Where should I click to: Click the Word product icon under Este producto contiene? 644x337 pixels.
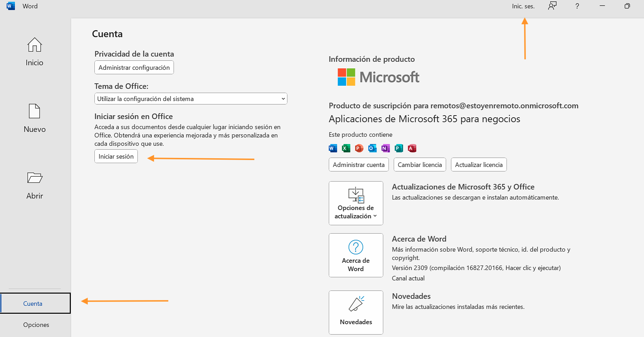pos(333,148)
